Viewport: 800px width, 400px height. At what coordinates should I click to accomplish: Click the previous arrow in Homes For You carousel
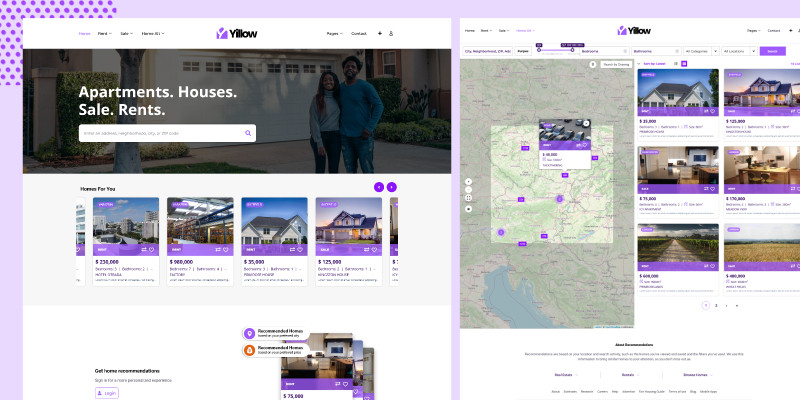tap(378, 187)
